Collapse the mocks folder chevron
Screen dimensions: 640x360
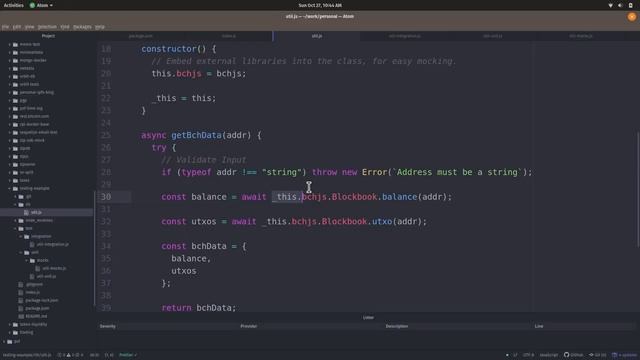(x=27, y=260)
